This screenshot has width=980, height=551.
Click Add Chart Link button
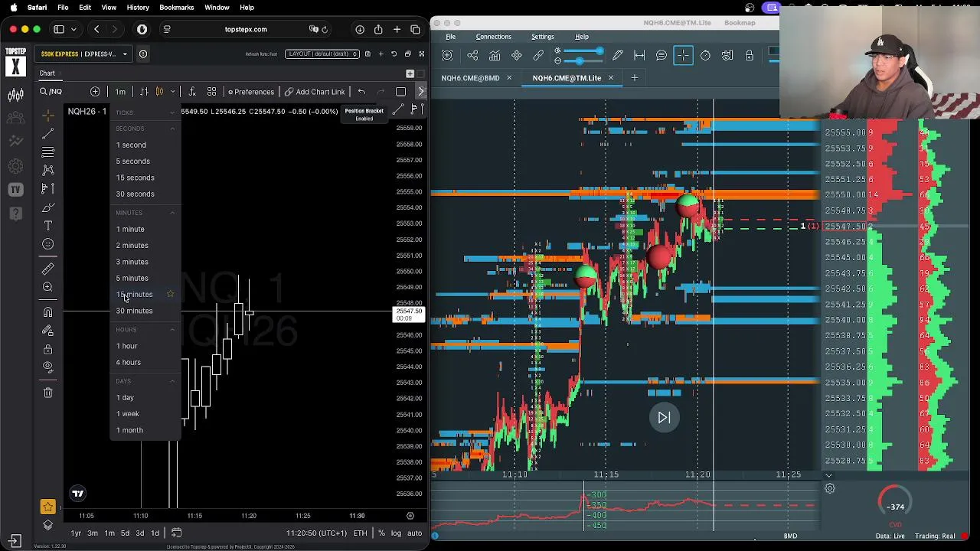click(315, 92)
